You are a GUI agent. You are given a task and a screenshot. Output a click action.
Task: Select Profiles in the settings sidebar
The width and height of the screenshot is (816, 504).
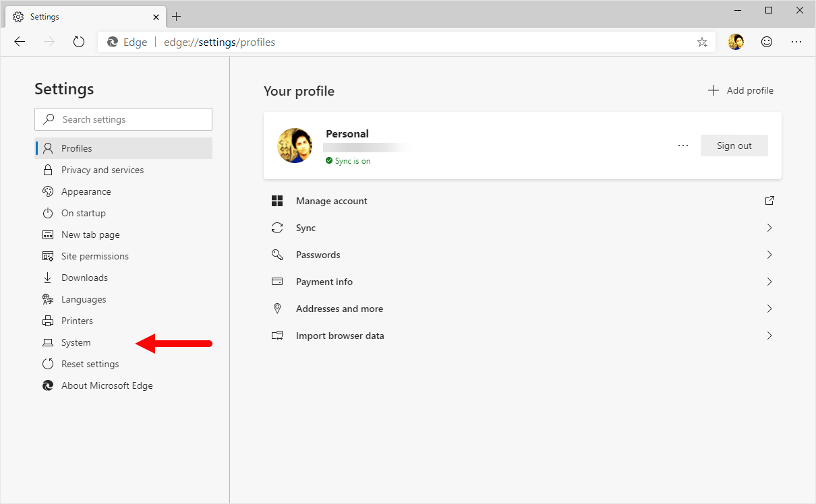coord(123,148)
